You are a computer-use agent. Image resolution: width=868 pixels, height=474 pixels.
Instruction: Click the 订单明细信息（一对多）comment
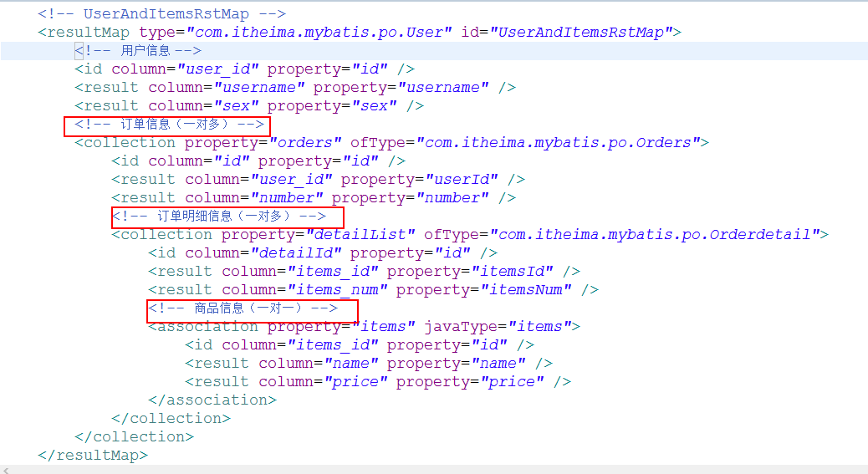point(219,217)
